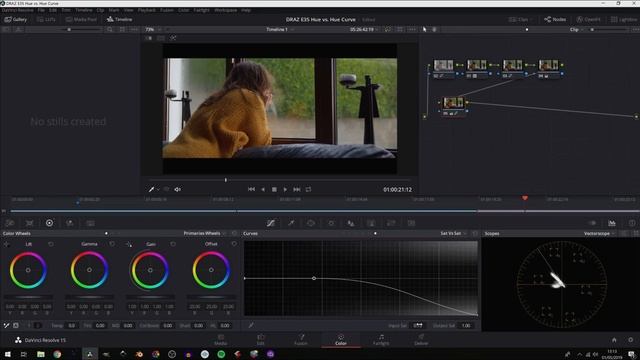Stop viewer playback
Screen dimensions: 640x360
pos(274,189)
